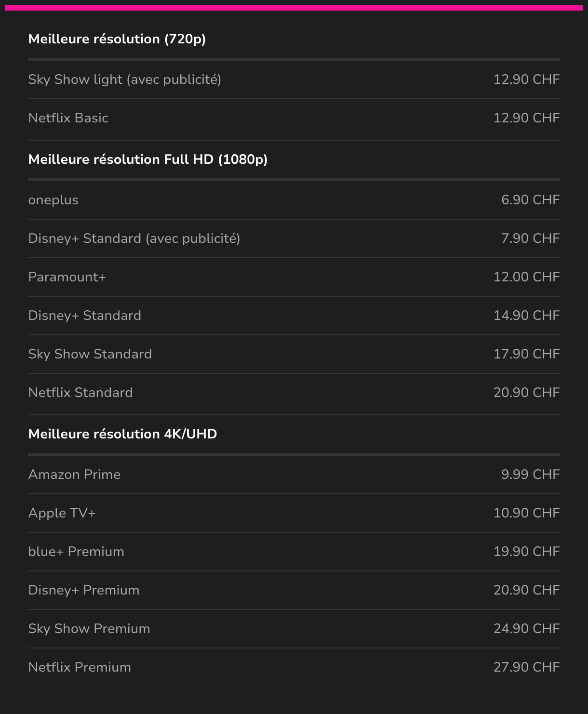Click the 6.90 CHF price
The image size is (588, 714).
click(x=530, y=200)
